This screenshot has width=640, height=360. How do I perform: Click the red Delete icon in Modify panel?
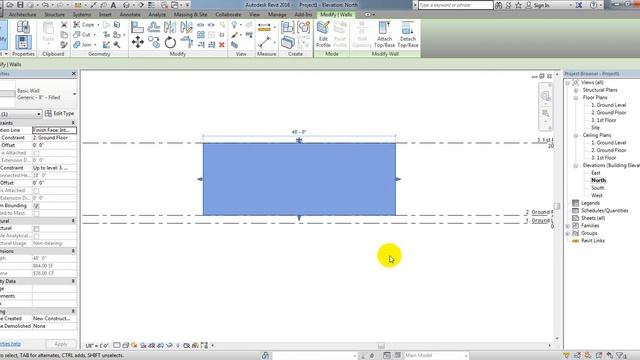222,44
